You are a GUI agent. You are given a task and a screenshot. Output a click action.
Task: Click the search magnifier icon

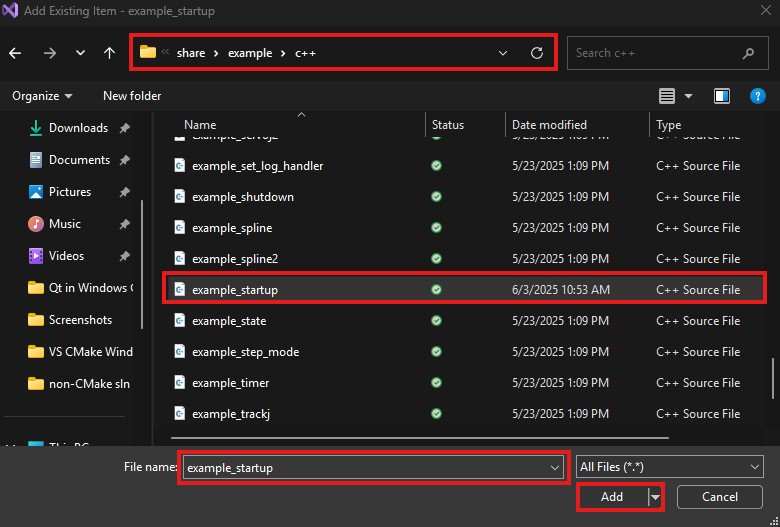tap(749, 53)
